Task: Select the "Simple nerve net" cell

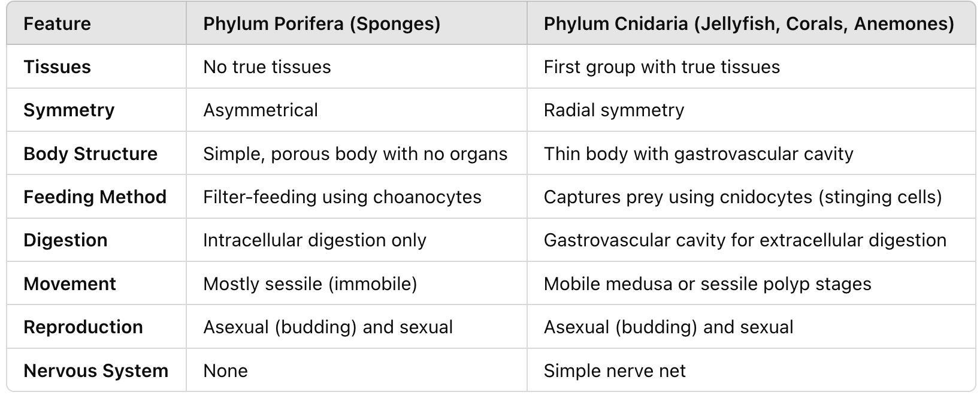Action: 614,371
